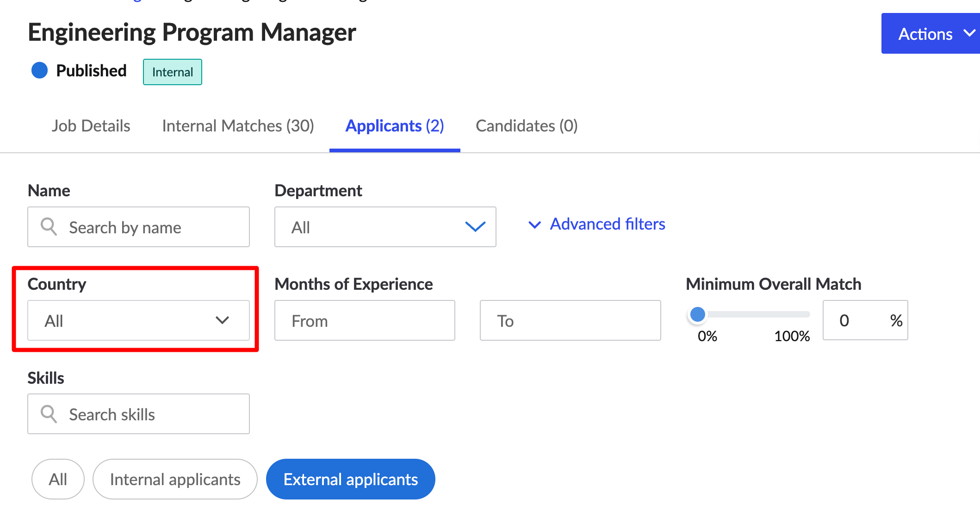Collapse the Advanced filters link
This screenshot has height=518, width=980.
(x=607, y=224)
